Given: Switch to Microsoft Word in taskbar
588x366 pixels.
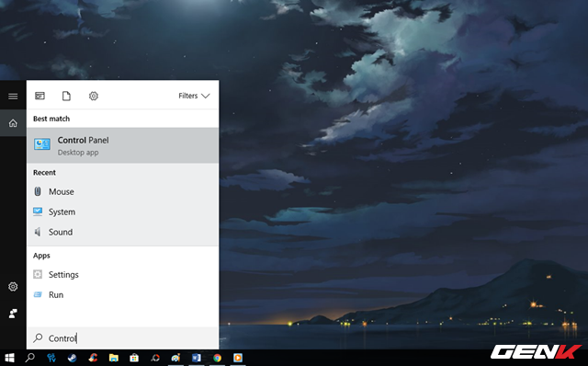Looking at the screenshot, I should [196, 358].
